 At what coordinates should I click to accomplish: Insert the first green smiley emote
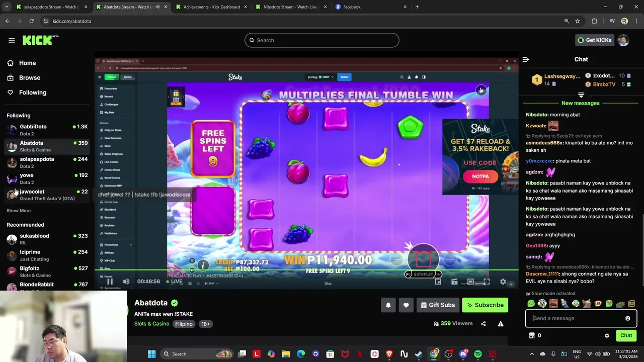(x=531, y=303)
